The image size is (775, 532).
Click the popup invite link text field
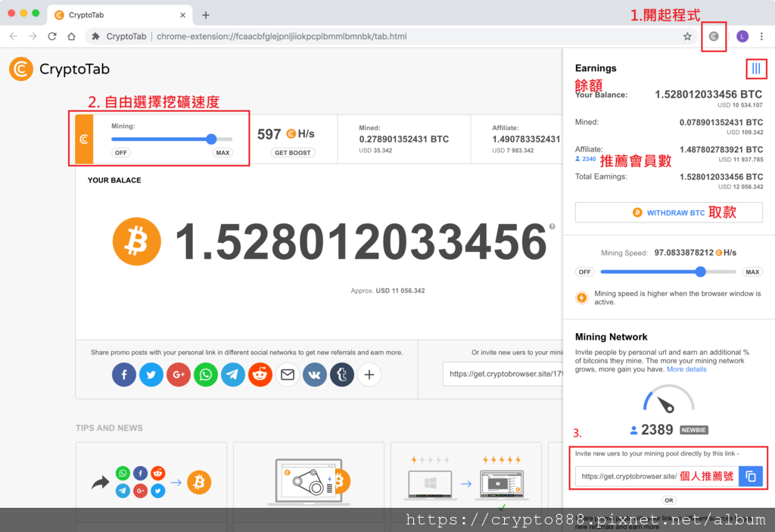pyautogui.click(x=657, y=476)
